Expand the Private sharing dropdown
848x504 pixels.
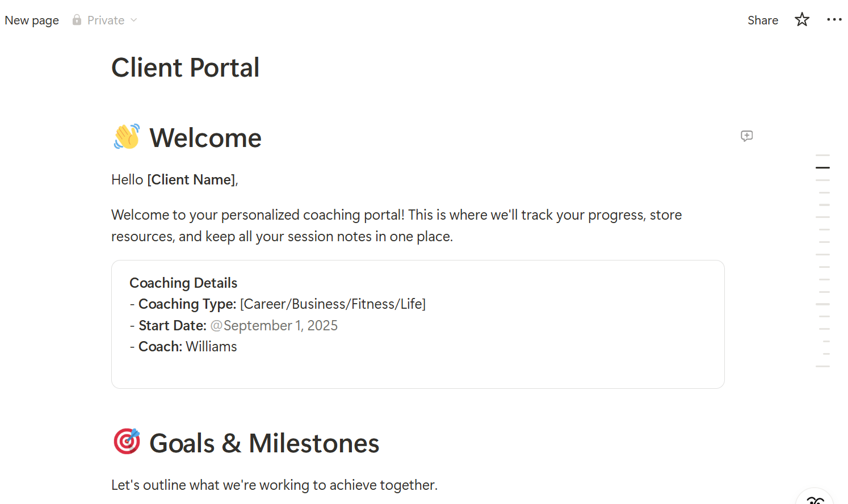135,20
